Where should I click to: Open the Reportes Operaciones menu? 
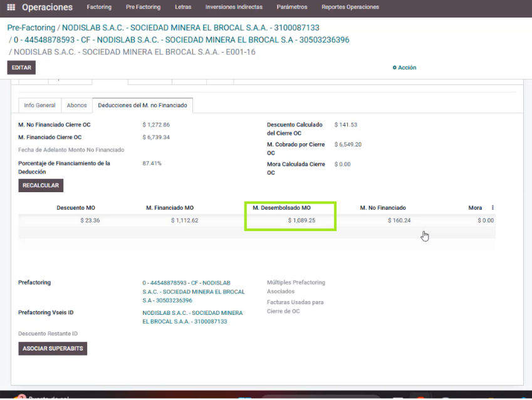pyautogui.click(x=350, y=8)
